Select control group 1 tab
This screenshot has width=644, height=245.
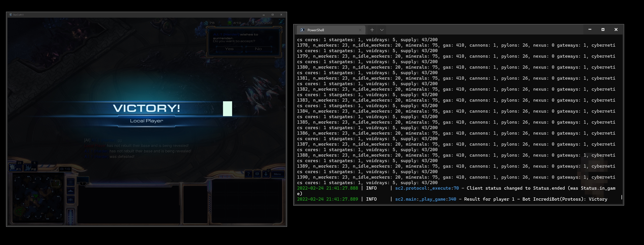click(83, 180)
